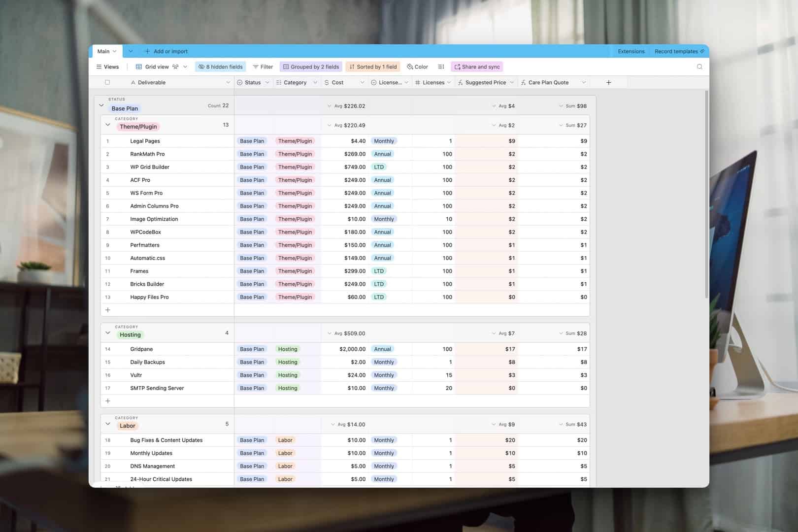Click the collaborators icon beside Grid view
The height and width of the screenshot is (532, 798).
pos(175,66)
